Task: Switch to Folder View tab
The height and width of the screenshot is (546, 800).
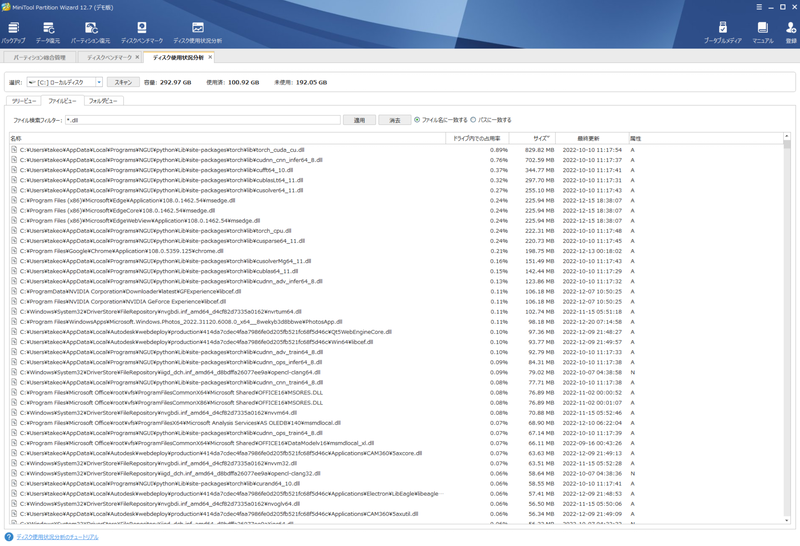Action: click(103, 101)
